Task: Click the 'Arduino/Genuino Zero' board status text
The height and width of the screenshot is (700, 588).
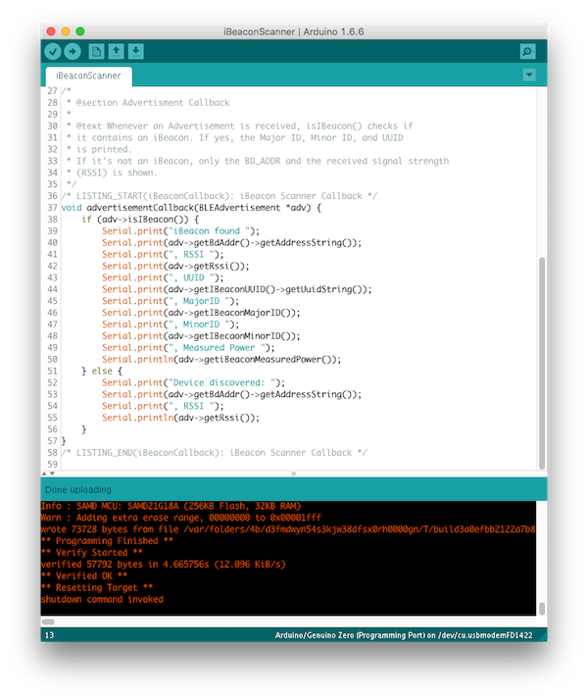Action: (x=404, y=635)
